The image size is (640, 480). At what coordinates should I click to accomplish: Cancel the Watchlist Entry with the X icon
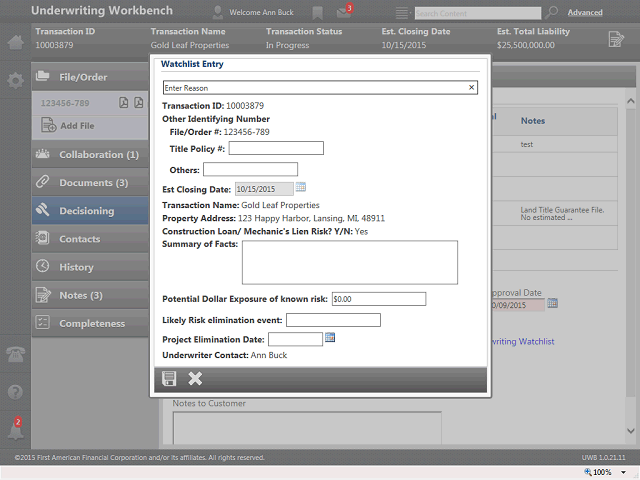click(x=195, y=378)
